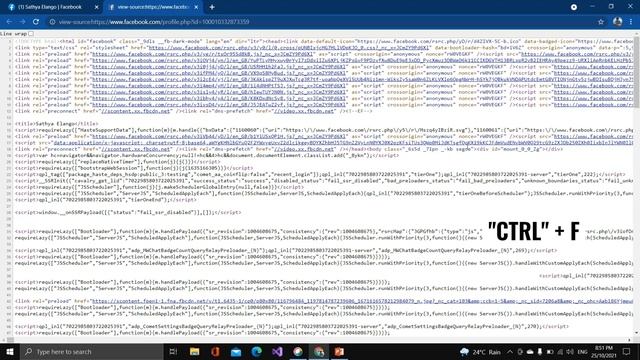Open Task View on the taskbar
Image resolution: width=640 pixels, height=360 pixels.
point(173,351)
